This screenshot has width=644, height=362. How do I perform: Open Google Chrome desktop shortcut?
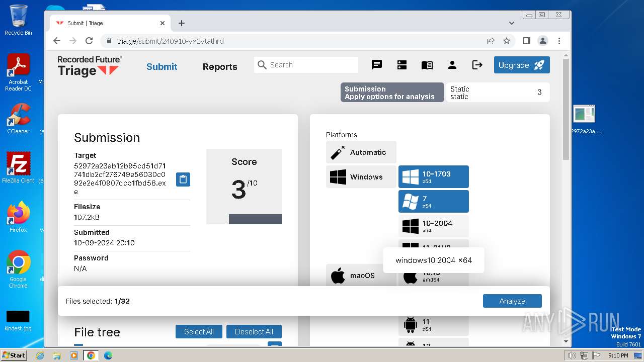[x=18, y=269]
